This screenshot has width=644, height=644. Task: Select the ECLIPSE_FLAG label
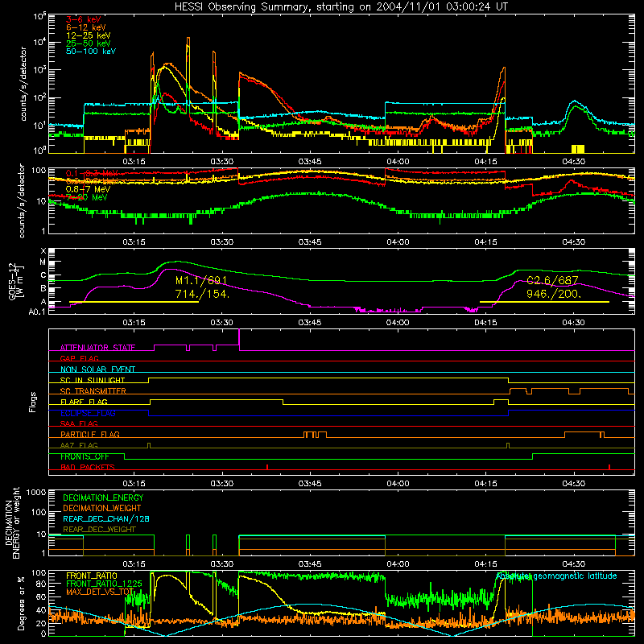coord(88,413)
